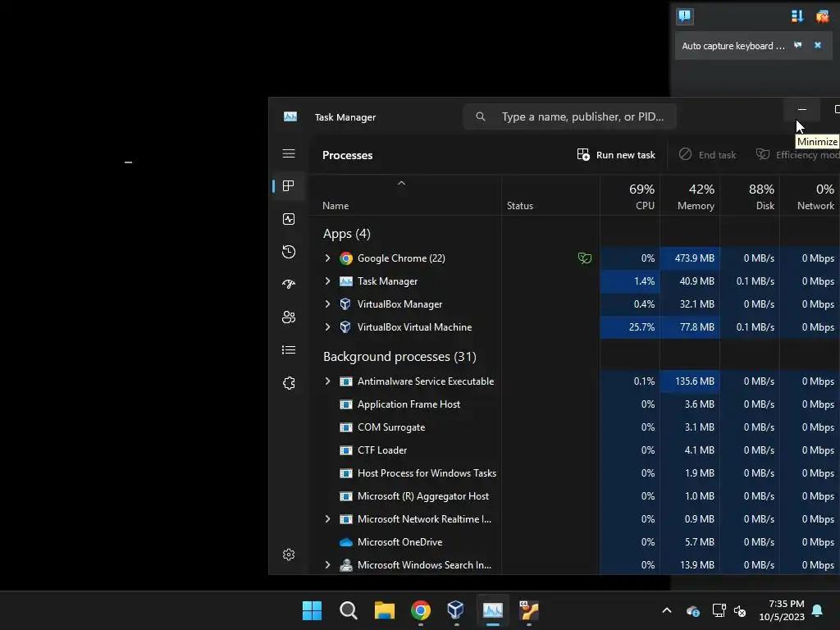
Task: Open Task Manager settings gear
Action: click(289, 555)
